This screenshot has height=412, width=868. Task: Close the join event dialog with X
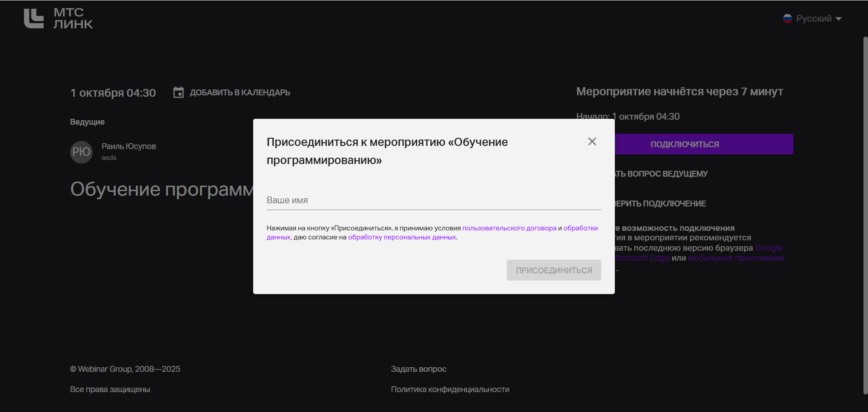click(x=592, y=141)
